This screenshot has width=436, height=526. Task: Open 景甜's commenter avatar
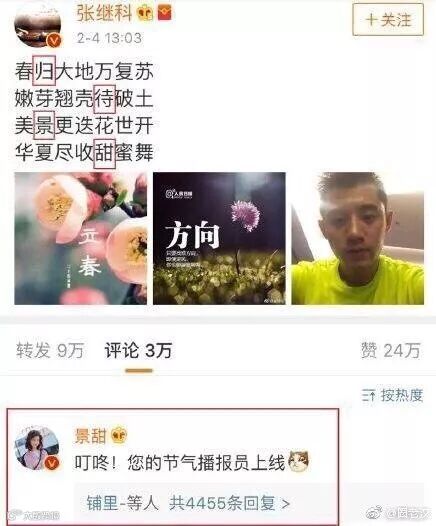click(37, 449)
